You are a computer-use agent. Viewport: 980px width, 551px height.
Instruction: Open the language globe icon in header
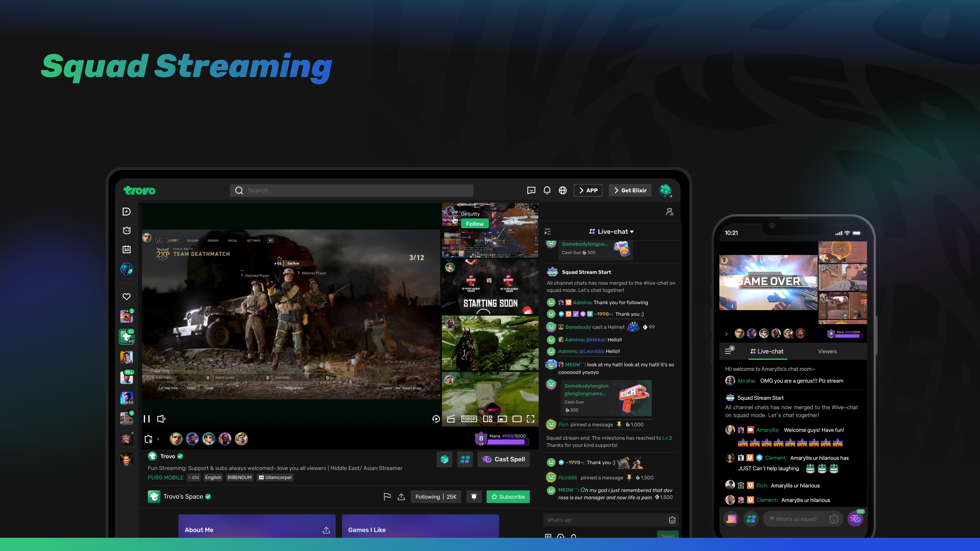coord(563,190)
